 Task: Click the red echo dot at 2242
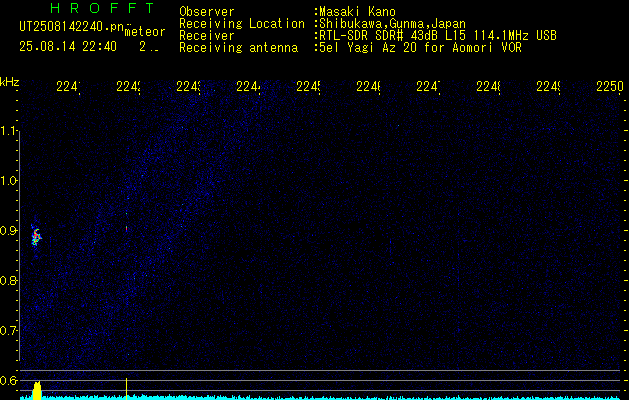pos(126,228)
